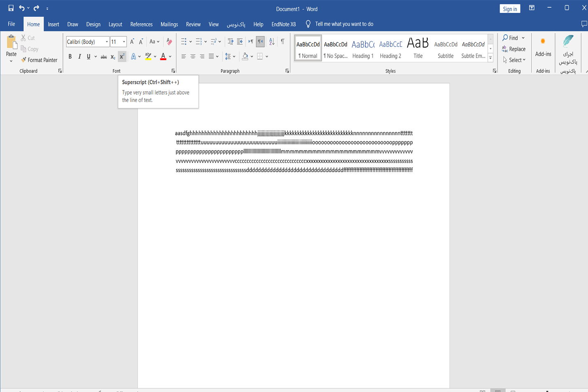Viewport: 588px width, 392px height.
Task: Open the Paste options arrow
Action: (11, 61)
